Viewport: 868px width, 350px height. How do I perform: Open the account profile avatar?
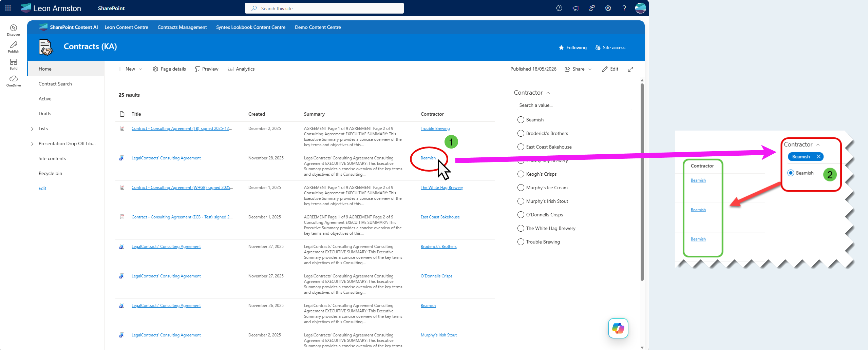tap(640, 8)
